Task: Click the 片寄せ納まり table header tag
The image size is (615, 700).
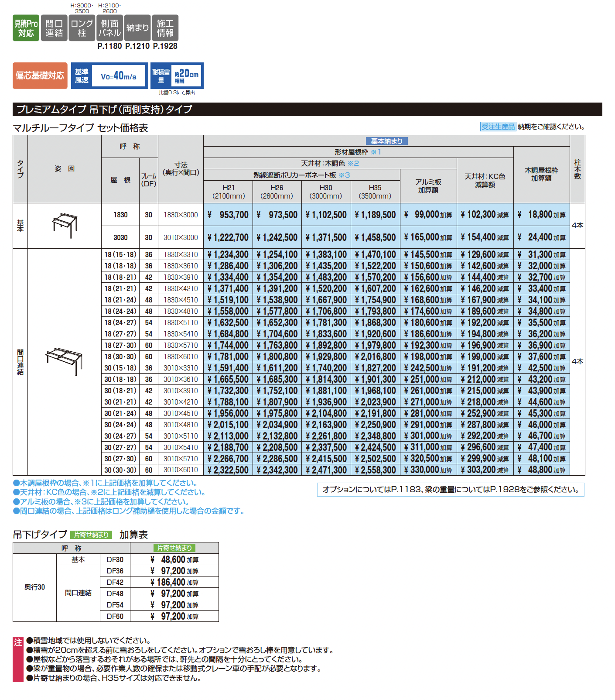Action: (x=174, y=548)
